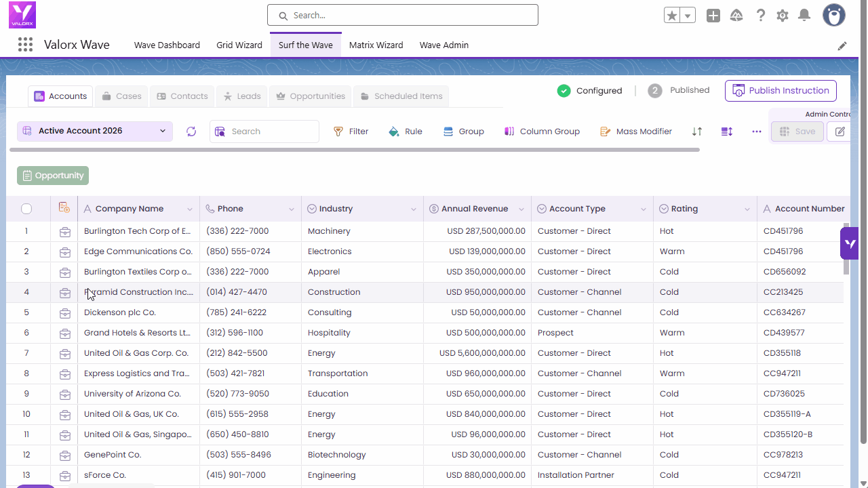Open the Active Account 2026 dropdown
The image size is (868, 488).
[95, 131]
